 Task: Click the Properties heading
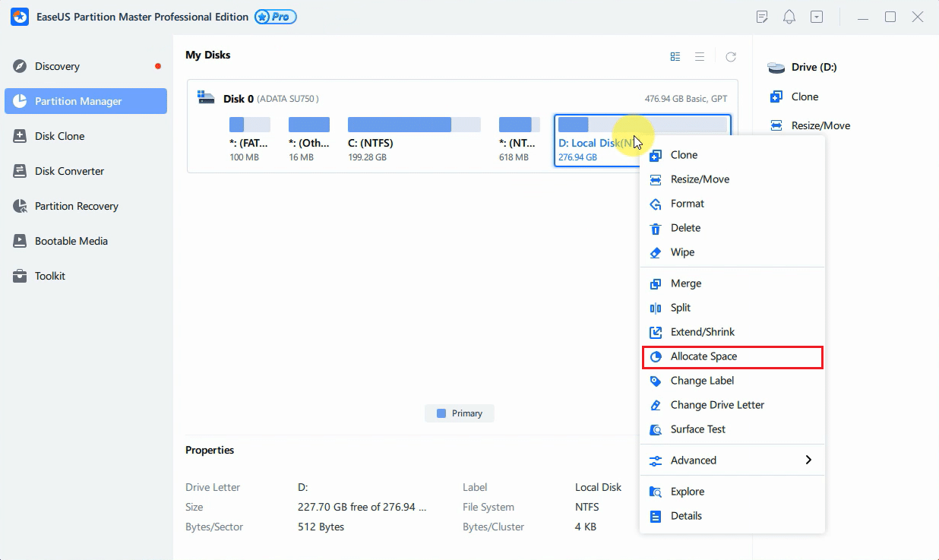click(x=210, y=450)
